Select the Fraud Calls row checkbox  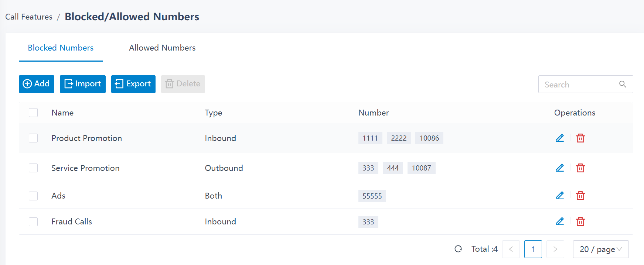pyautogui.click(x=33, y=221)
